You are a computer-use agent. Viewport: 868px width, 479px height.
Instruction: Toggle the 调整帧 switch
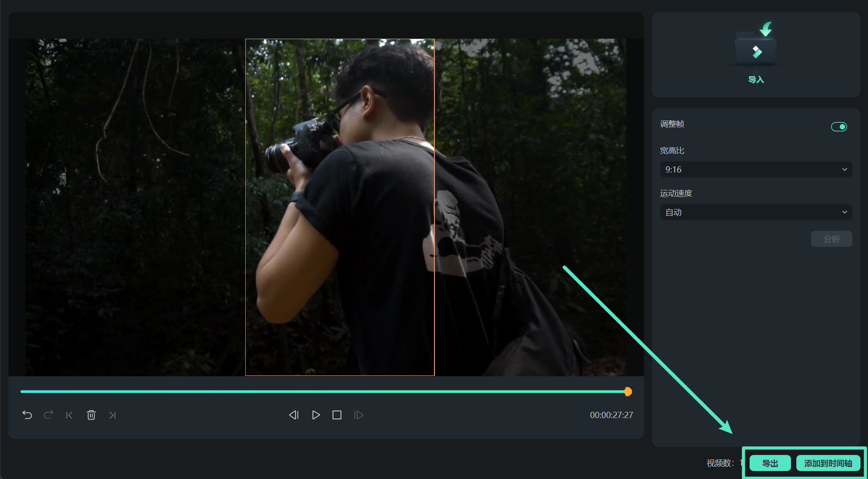coord(839,127)
